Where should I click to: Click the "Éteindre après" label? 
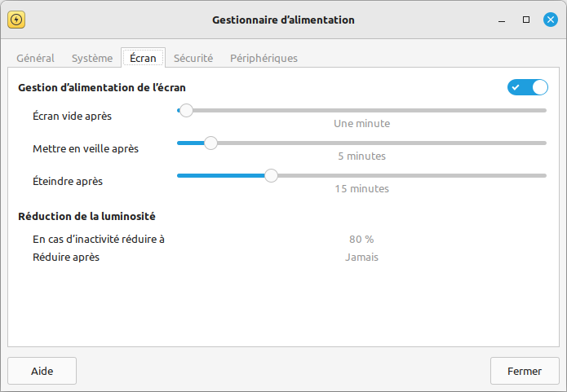[68, 181]
